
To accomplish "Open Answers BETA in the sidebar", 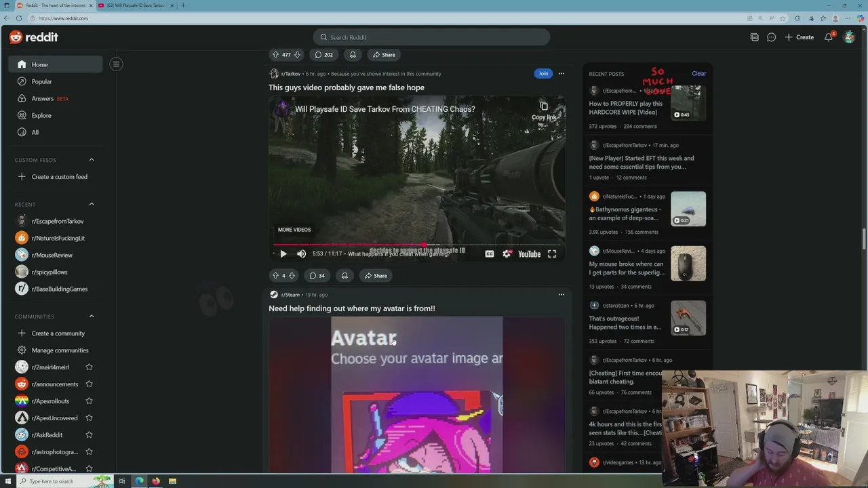I will (56, 98).
